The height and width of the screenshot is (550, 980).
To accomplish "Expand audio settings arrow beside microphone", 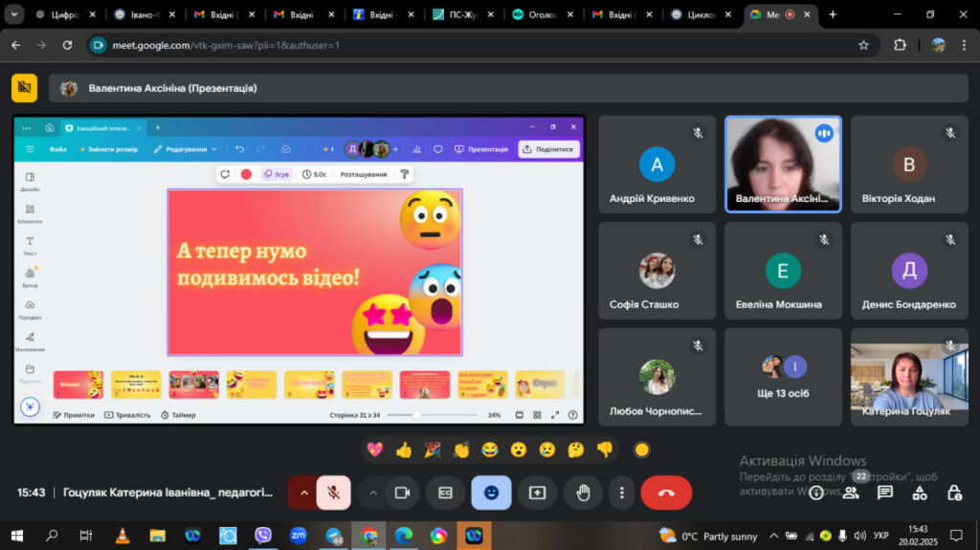I will click(303, 493).
